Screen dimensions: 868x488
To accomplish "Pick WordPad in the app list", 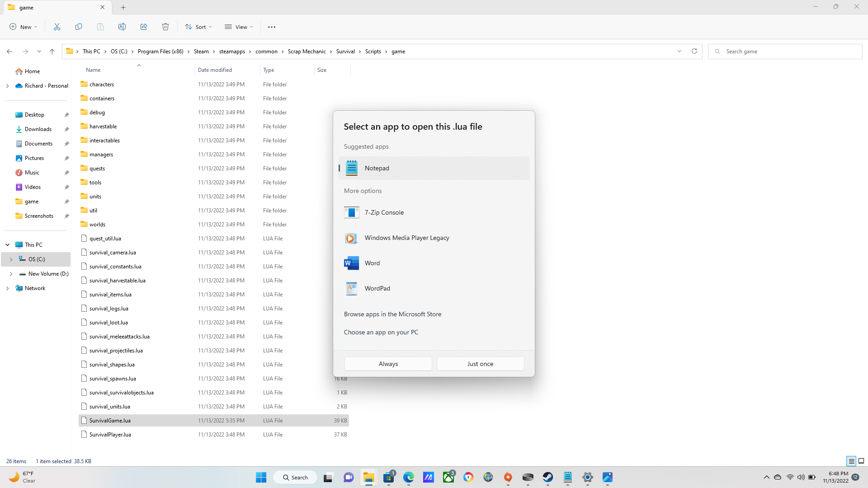I will pyautogui.click(x=377, y=288).
